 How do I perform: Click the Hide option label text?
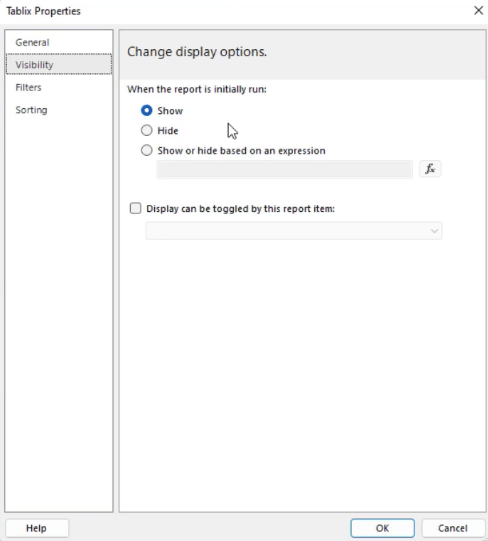tap(168, 131)
